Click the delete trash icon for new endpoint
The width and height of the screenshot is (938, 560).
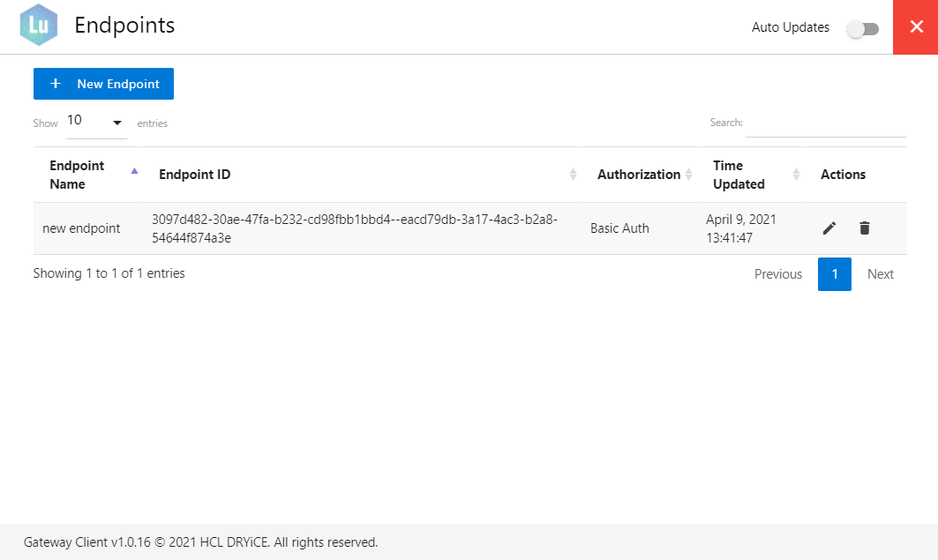tap(865, 228)
